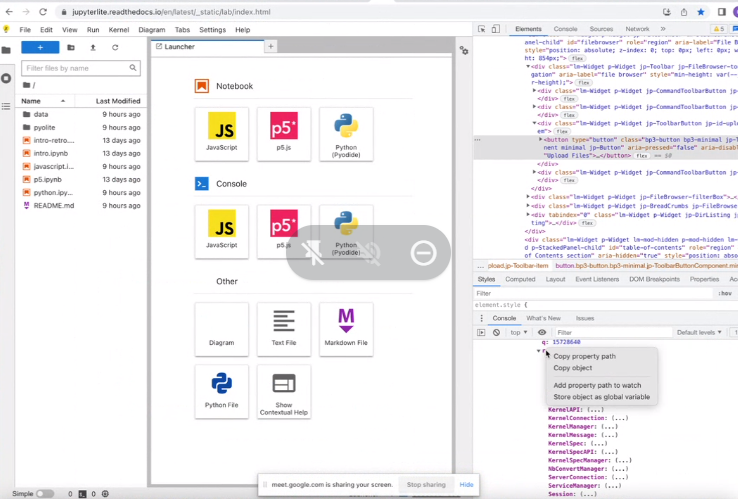The width and height of the screenshot is (738, 499).
Task: Open the DevTools drawer three-dot menu
Action: click(x=481, y=319)
